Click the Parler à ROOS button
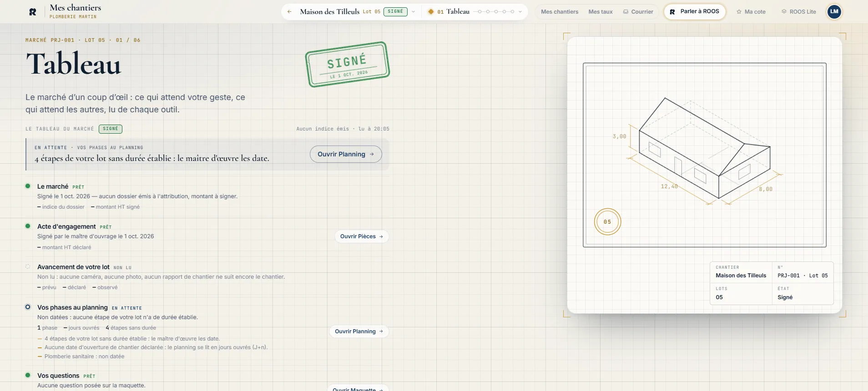The image size is (868, 391). click(x=695, y=12)
